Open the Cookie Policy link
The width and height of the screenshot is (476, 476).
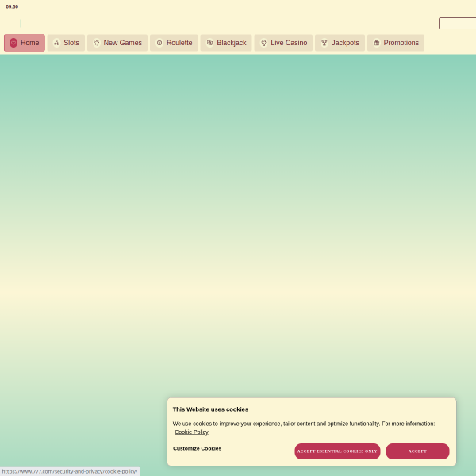191,432
